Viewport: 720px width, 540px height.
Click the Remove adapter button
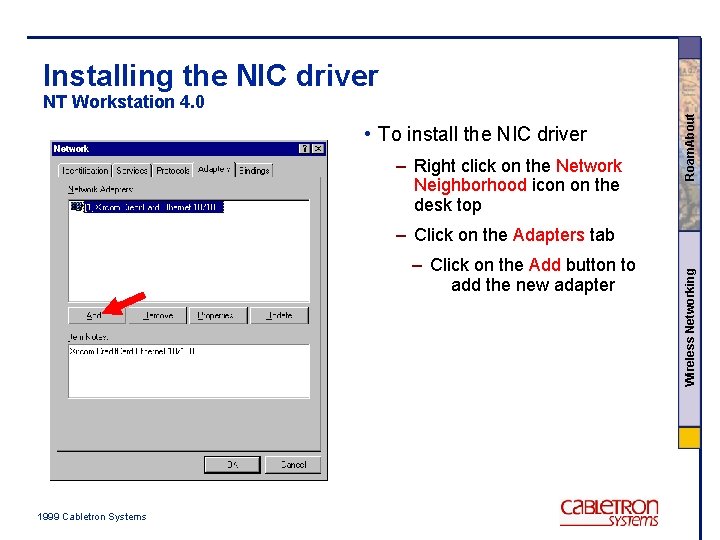[x=158, y=315]
